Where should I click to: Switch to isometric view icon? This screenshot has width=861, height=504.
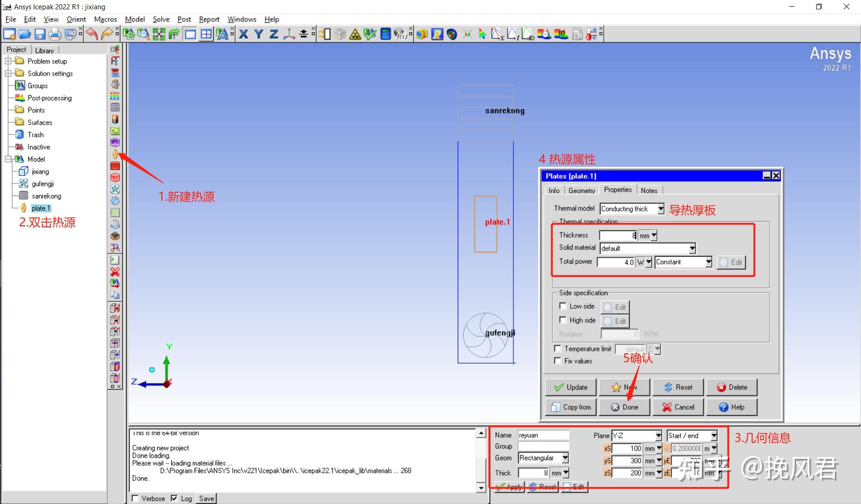pyautogui.click(x=289, y=34)
